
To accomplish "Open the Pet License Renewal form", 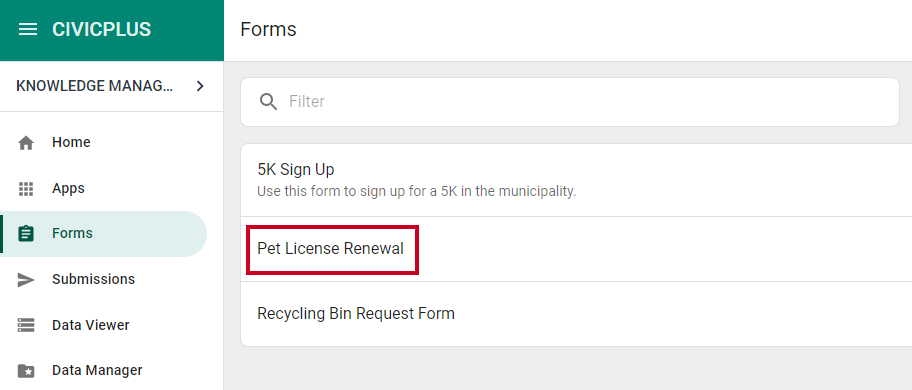I will click(576, 249).
